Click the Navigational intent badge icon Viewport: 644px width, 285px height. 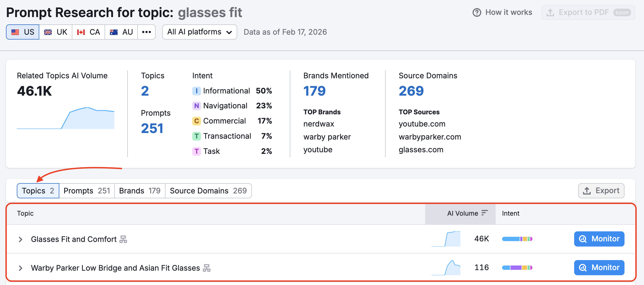point(196,106)
